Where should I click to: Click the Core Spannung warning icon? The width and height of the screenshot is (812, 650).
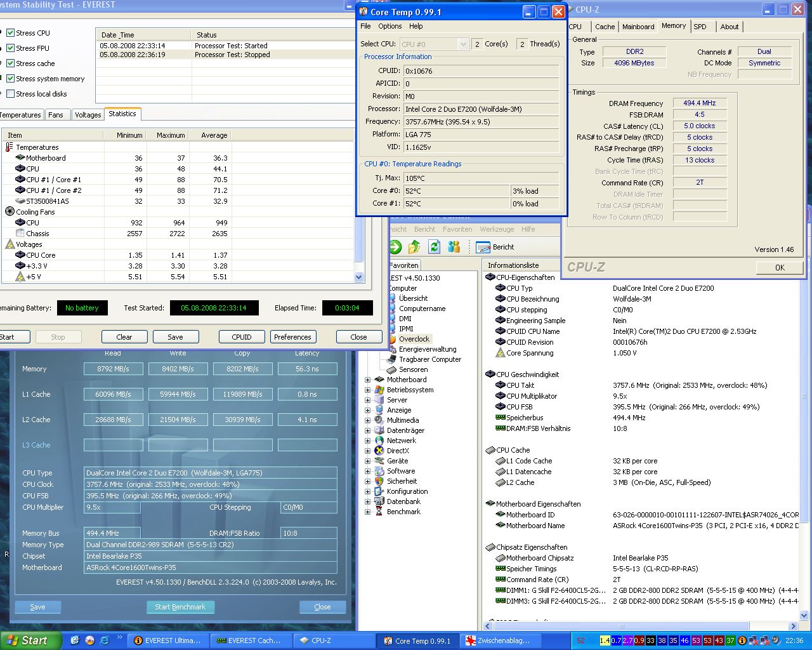pyautogui.click(x=501, y=353)
